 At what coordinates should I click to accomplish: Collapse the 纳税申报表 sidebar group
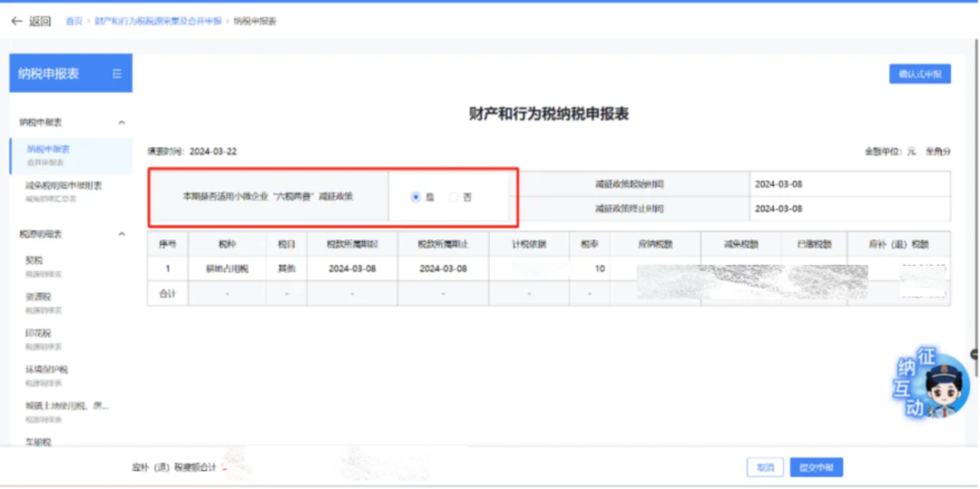coord(122,122)
